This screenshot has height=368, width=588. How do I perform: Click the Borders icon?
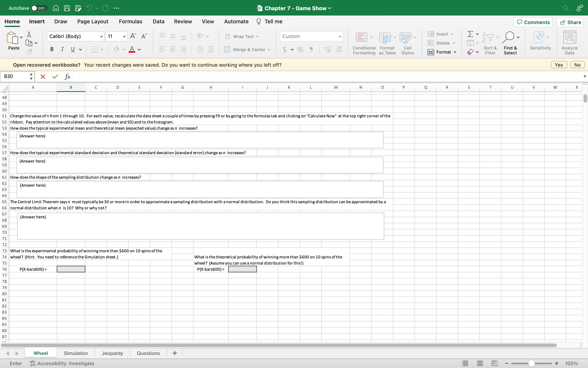point(94,49)
